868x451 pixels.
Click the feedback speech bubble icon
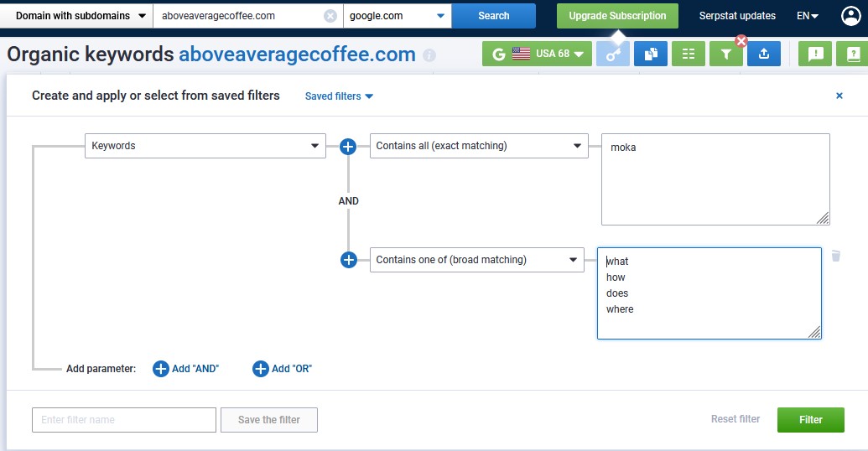pos(815,54)
